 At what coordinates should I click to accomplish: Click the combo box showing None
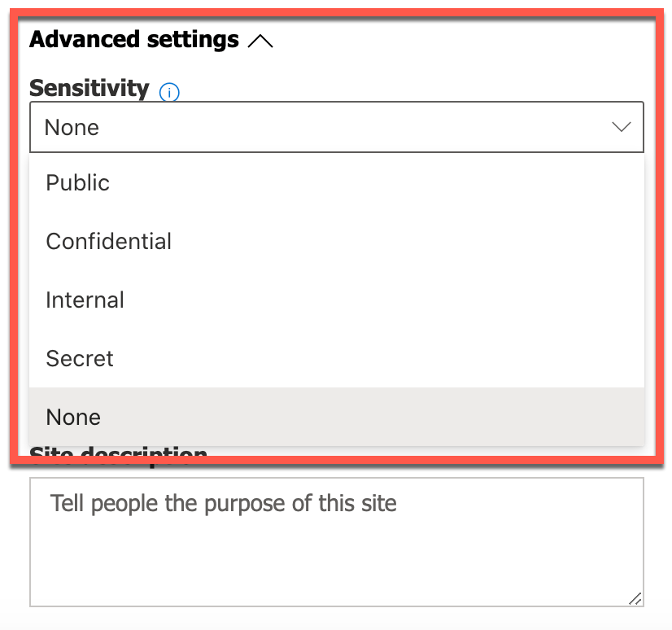(x=336, y=127)
